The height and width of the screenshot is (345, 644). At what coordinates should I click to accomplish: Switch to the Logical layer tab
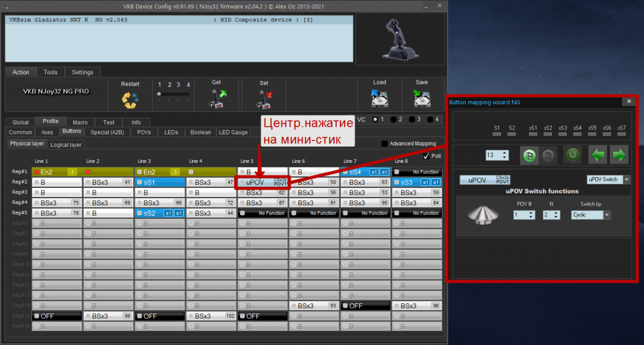point(66,145)
